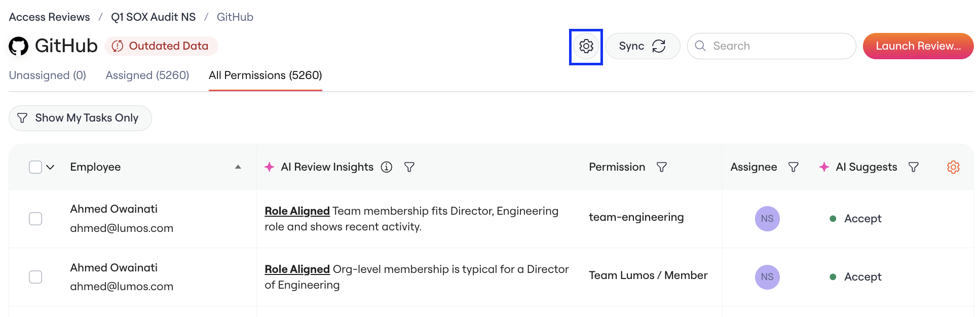The width and height of the screenshot is (980, 317).
Task: Click the Permission column header label
Action: coord(617,167)
